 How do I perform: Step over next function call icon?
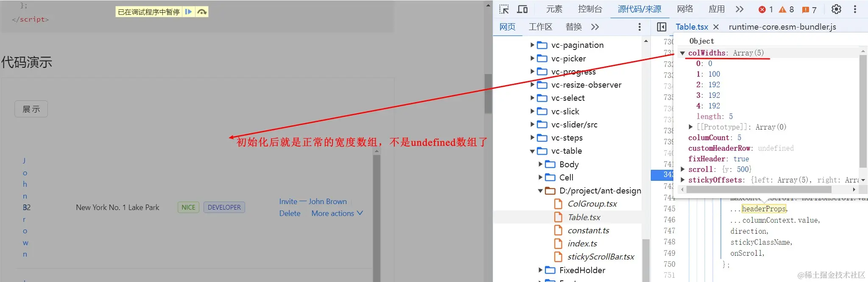202,12
